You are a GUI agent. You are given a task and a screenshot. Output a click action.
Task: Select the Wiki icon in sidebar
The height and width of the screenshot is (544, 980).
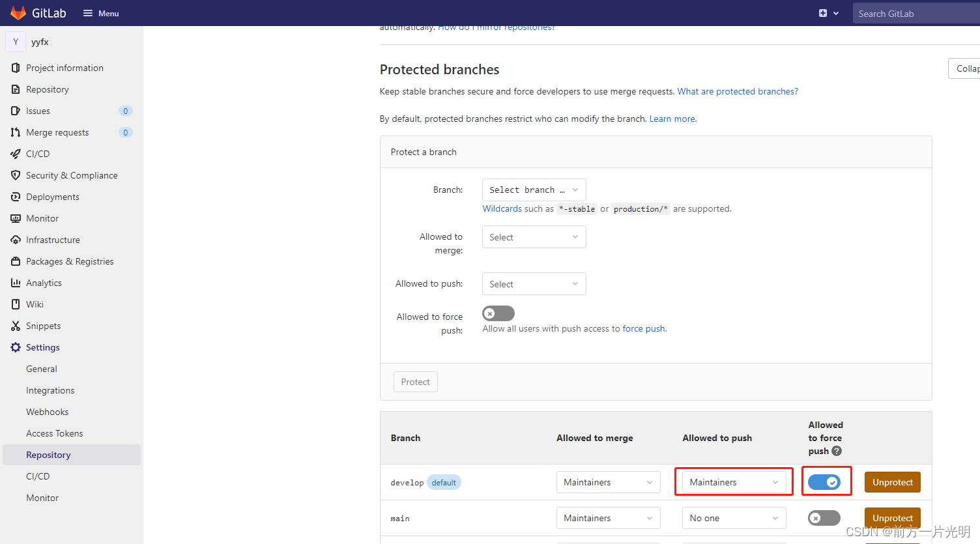tap(14, 304)
